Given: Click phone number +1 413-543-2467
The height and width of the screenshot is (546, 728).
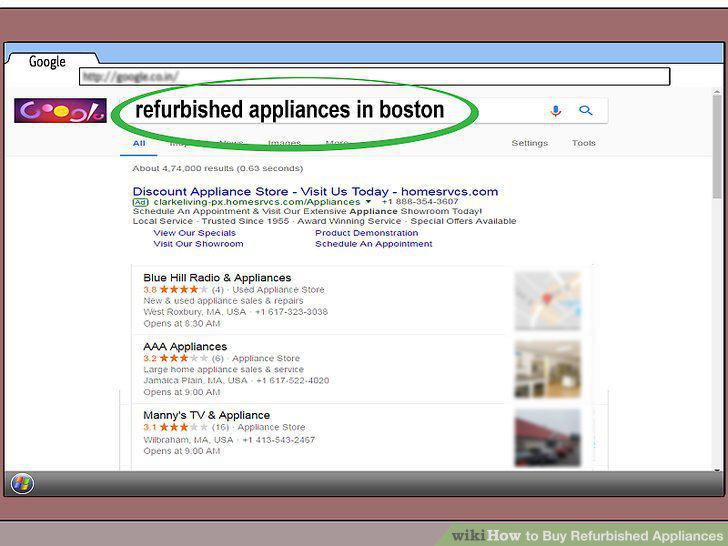Looking at the screenshot, I should [279, 440].
